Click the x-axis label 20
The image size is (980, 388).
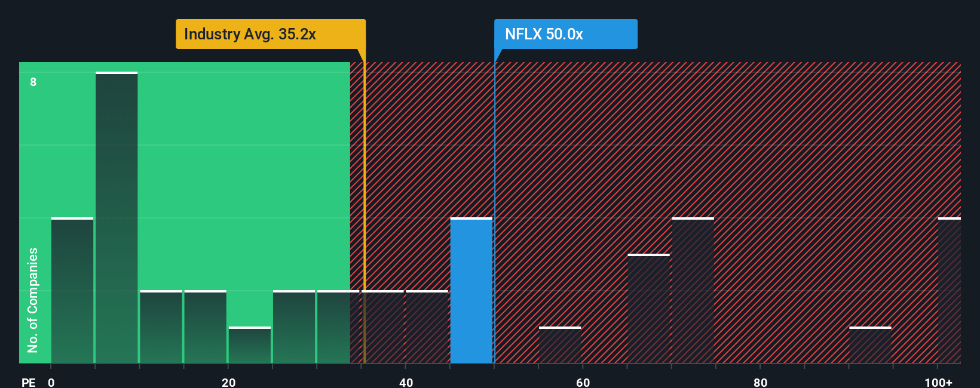[228, 382]
